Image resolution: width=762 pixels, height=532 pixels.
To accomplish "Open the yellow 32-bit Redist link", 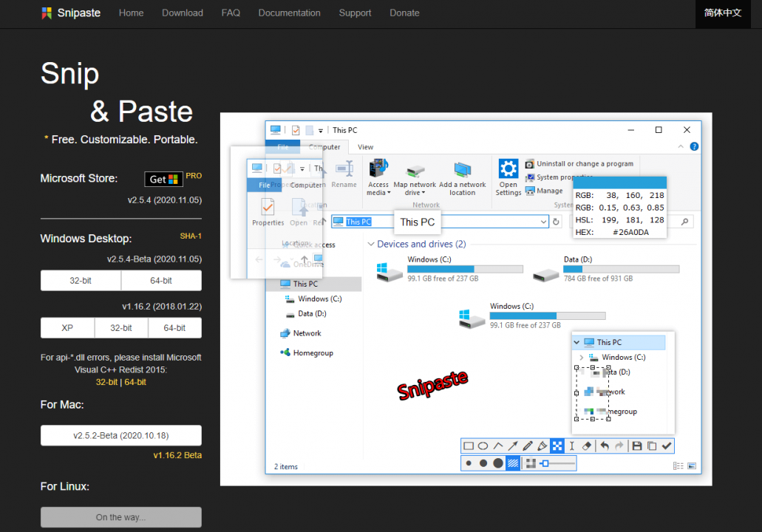I will tap(106, 382).
